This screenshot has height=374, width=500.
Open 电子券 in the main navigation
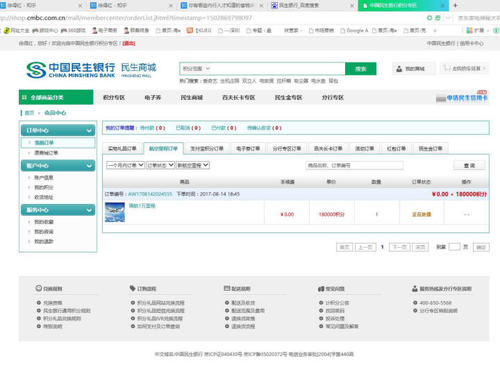pos(153,97)
